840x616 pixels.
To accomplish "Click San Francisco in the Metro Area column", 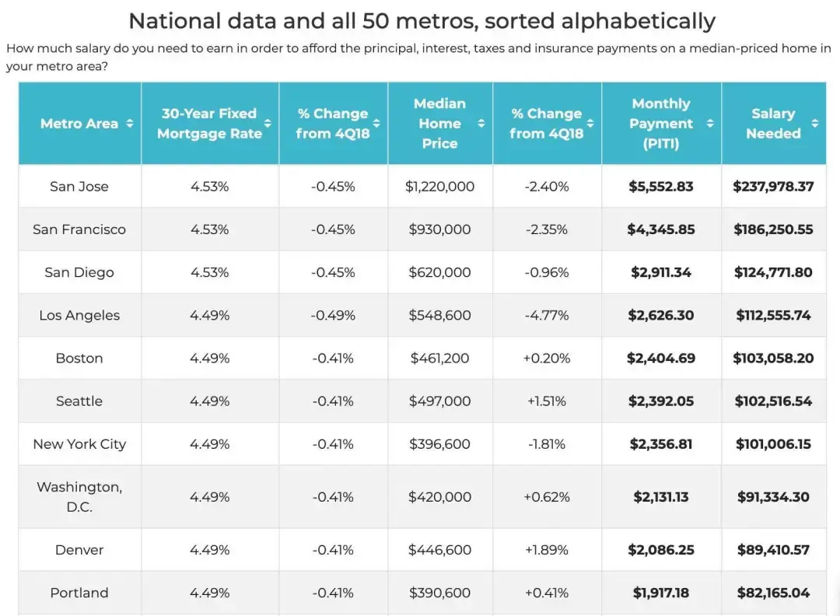I will click(x=79, y=229).
